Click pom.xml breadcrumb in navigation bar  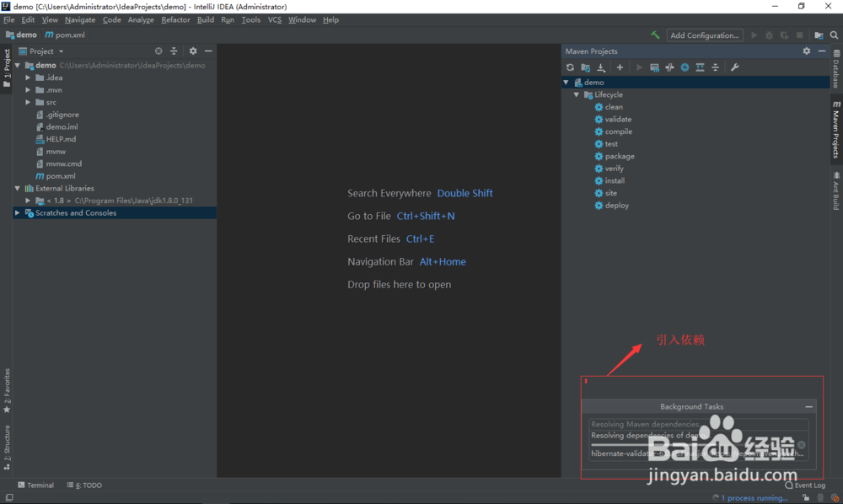[x=65, y=35]
